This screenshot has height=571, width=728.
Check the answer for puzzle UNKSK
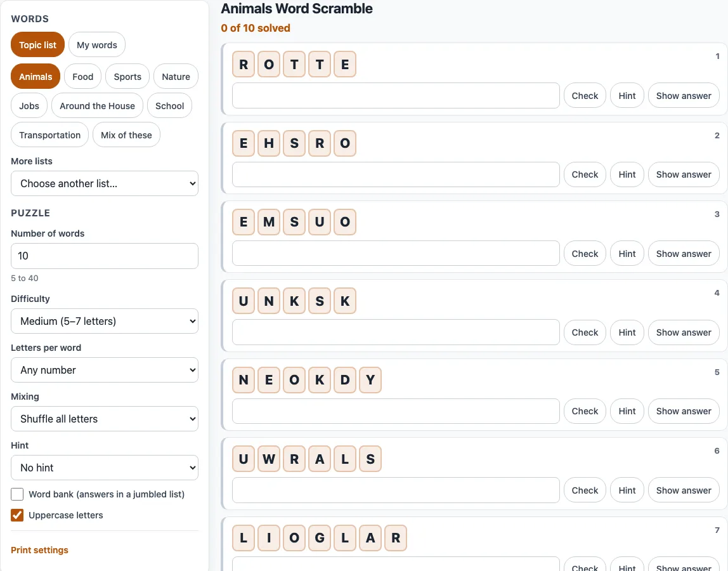(585, 332)
